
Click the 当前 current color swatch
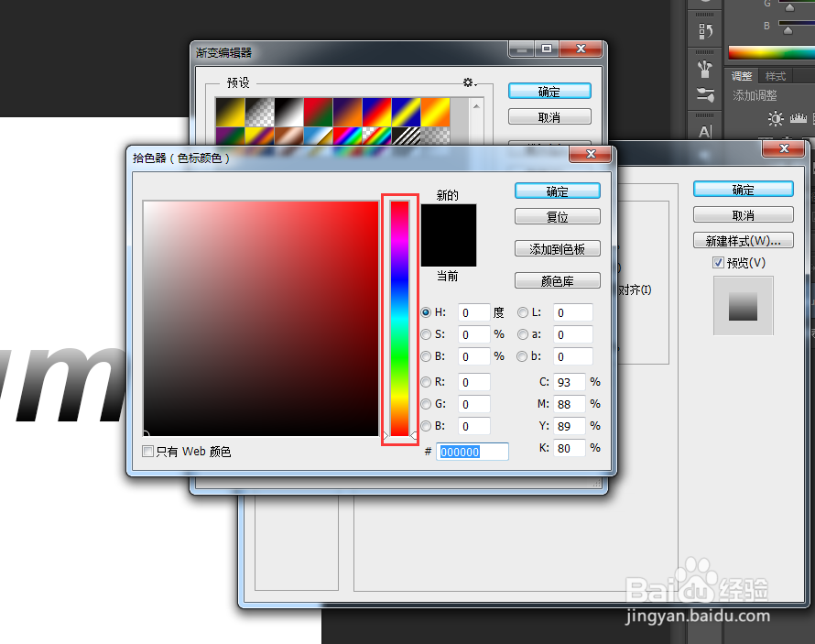tap(448, 250)
